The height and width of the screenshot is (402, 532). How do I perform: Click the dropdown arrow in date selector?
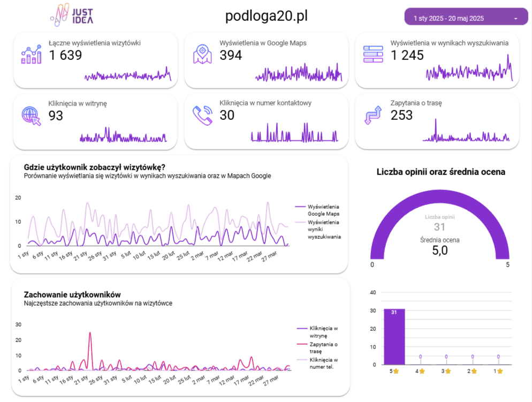pos(516,19)
